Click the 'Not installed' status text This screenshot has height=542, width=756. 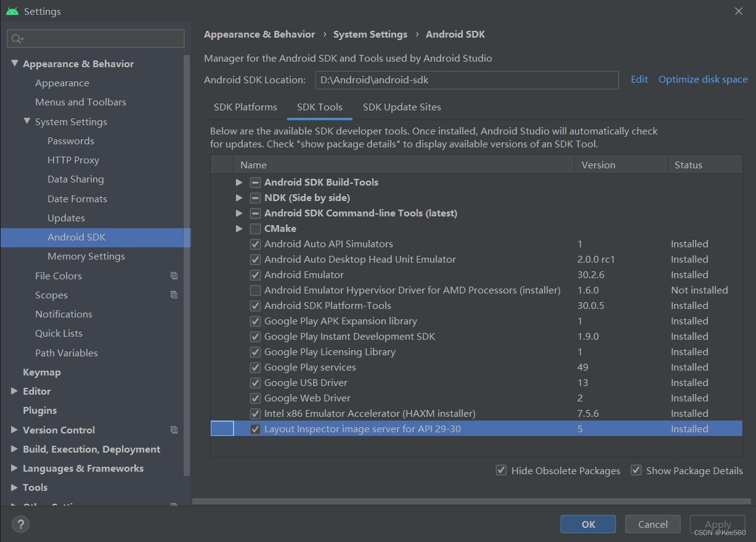click(699, 290)
